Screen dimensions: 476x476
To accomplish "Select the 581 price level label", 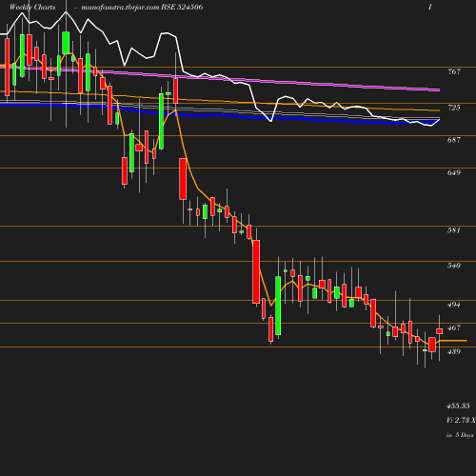I will click(454, 230).
